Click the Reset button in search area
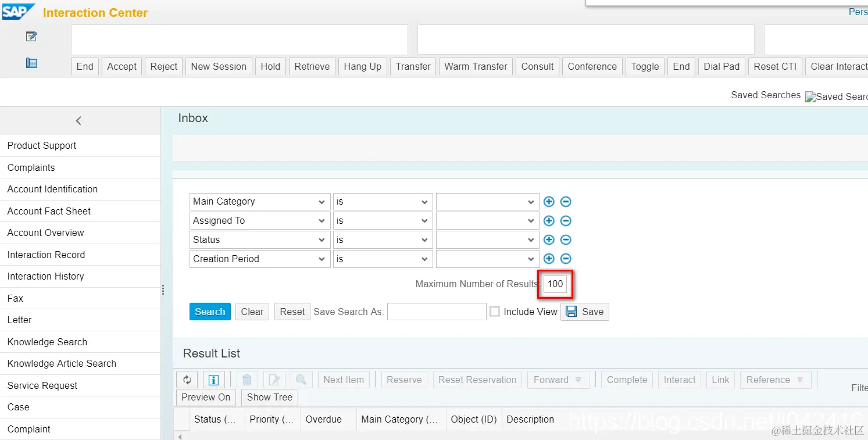Screen dimensions: 868x440 292,312
